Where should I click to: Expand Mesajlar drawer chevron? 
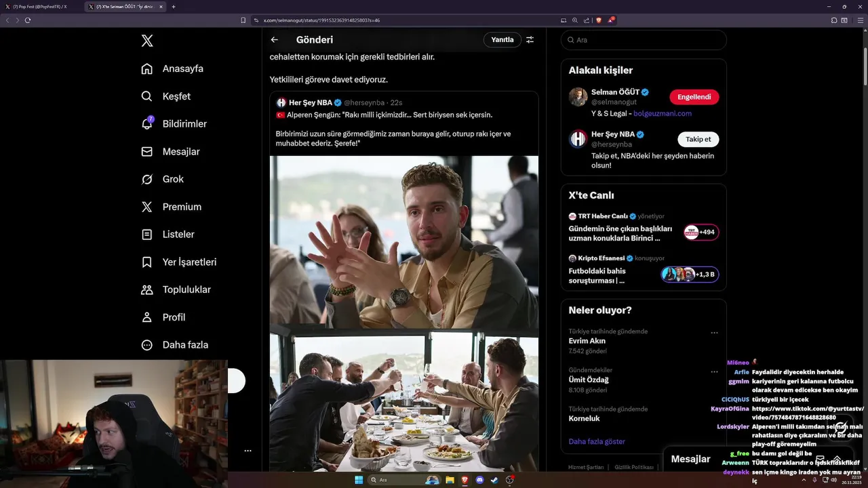point(837,459)
